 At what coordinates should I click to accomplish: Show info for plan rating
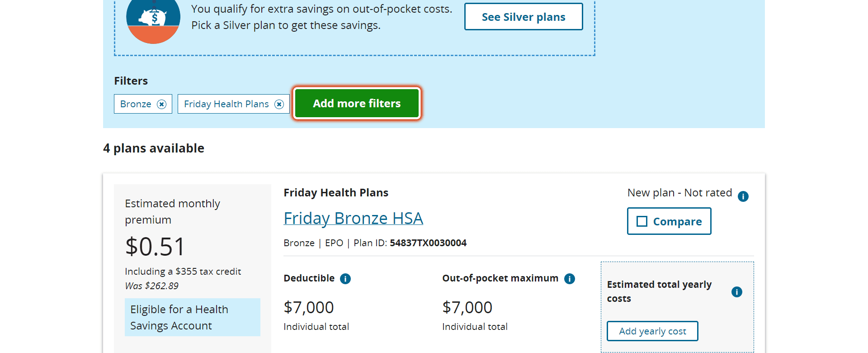[x=743, y=196]
